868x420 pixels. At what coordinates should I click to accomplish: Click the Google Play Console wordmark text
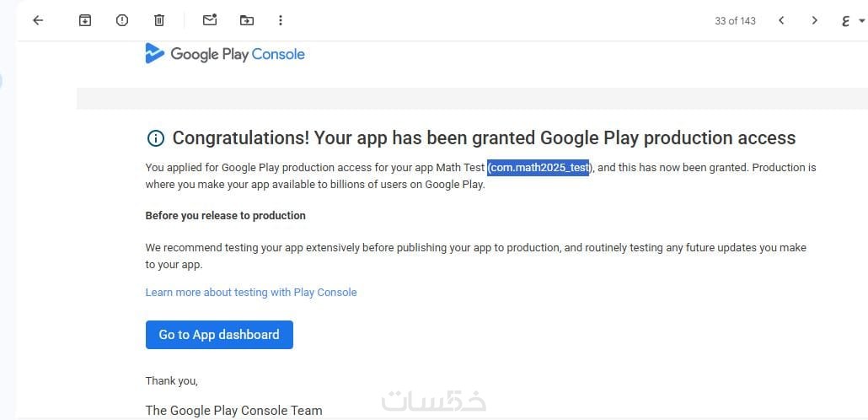coord(238,55)
